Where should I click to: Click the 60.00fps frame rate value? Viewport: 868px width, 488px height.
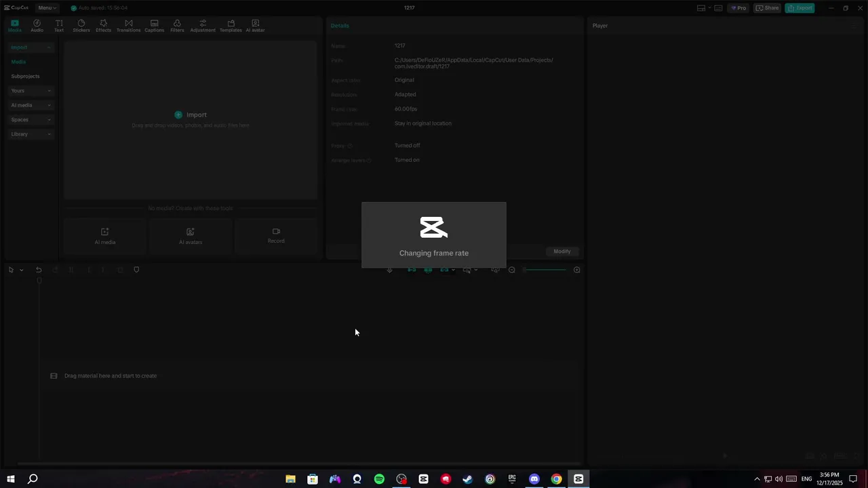pos(406,109)
